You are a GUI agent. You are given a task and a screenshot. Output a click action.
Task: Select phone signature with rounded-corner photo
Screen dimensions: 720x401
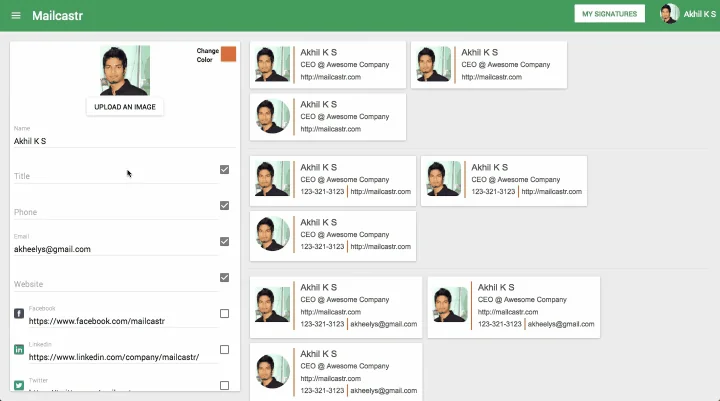504,181
